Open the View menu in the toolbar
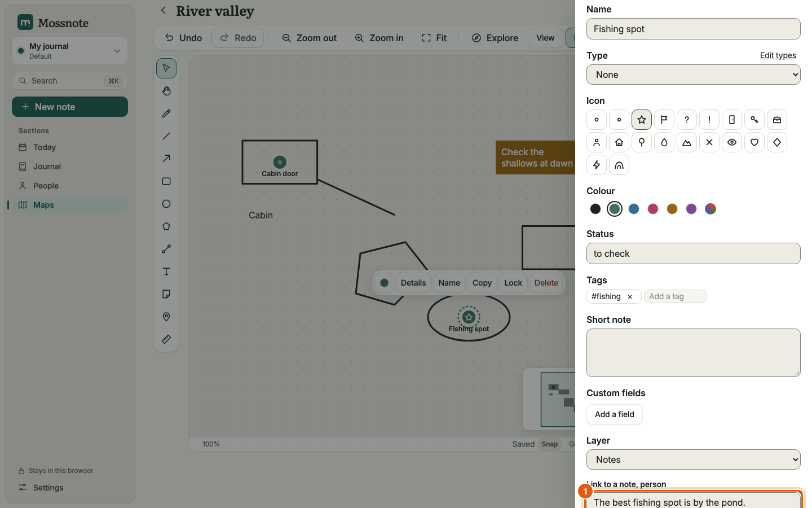Image resolution: width=812 pixels, height=508 pixels. [545, 38]
